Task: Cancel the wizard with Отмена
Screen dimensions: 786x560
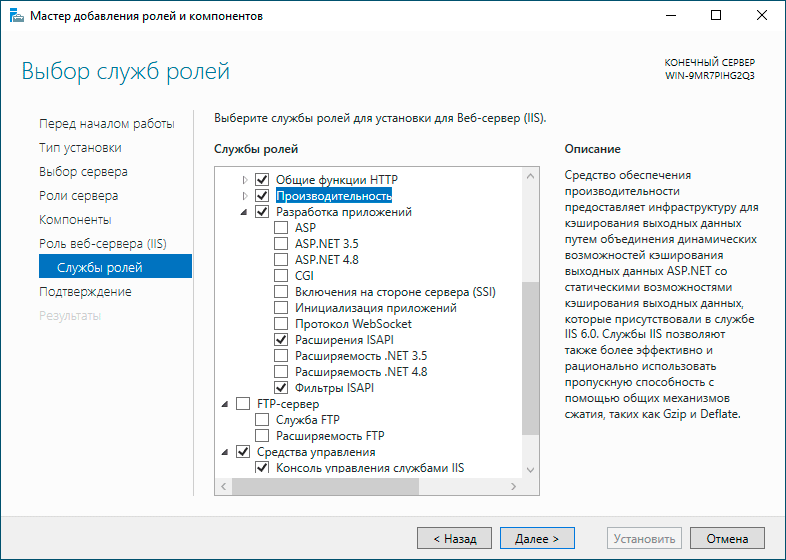Action: 727,538
